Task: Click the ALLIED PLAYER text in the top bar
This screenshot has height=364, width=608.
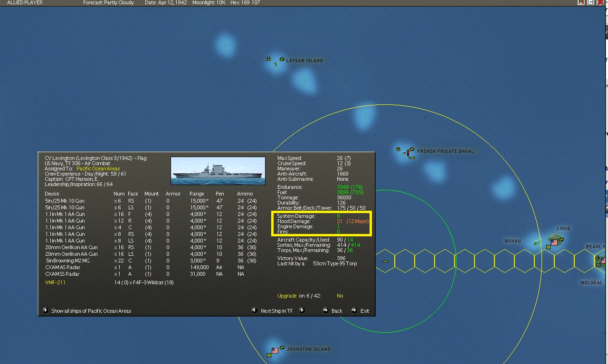Action: [x=25, y=3]
